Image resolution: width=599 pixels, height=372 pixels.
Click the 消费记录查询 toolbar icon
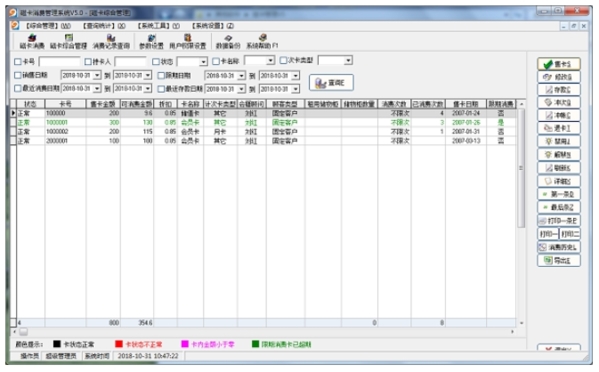tap(111, 42)
